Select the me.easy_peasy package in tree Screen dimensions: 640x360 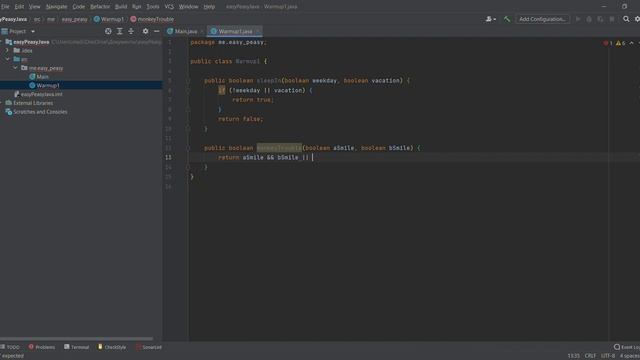[46, 68]
